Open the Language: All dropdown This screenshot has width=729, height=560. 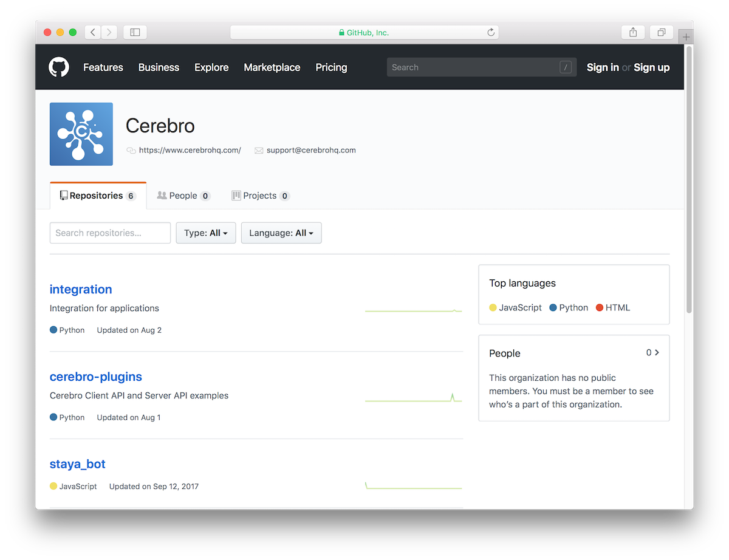click(x=281, y=233)
